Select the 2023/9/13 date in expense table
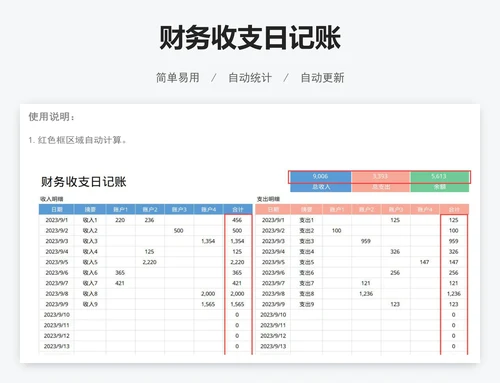 (273, 346)
